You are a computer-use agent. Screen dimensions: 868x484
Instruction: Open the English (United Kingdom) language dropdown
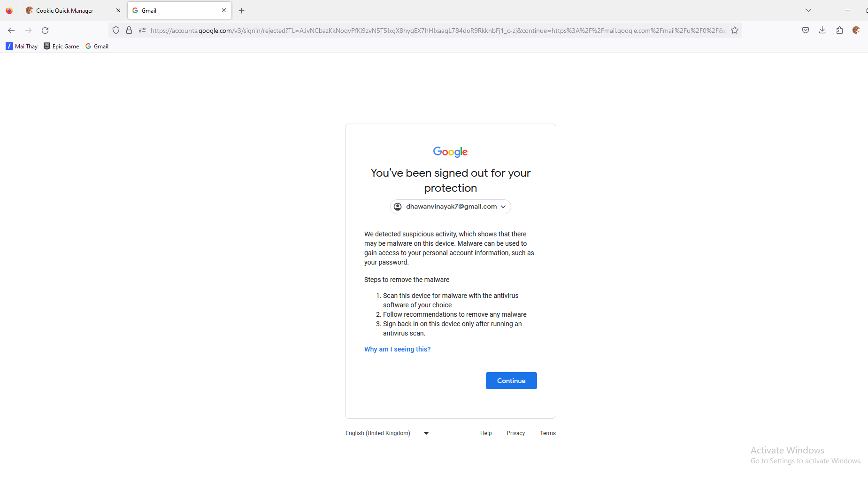pyautogui.click(x=387, y=433)
